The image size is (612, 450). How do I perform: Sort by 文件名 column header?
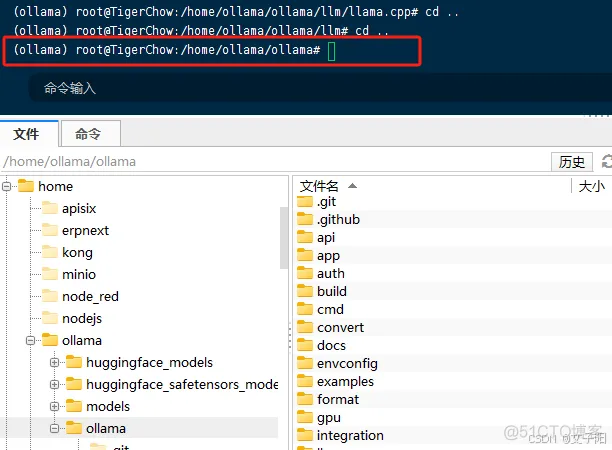coord(319,186)
